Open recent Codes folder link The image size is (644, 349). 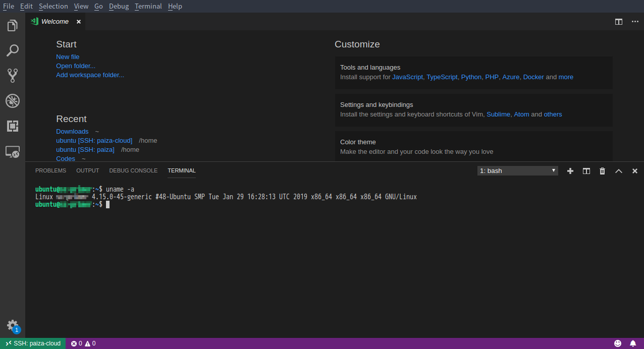coord(65,159)
